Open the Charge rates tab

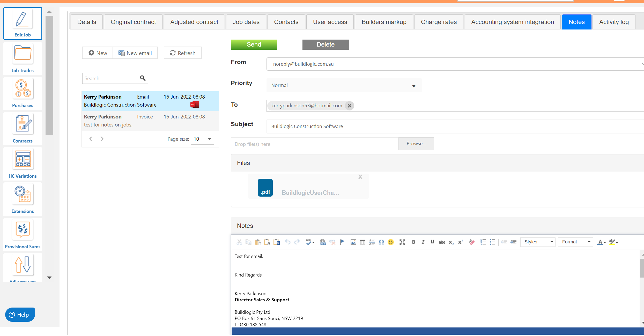[439, 22]
